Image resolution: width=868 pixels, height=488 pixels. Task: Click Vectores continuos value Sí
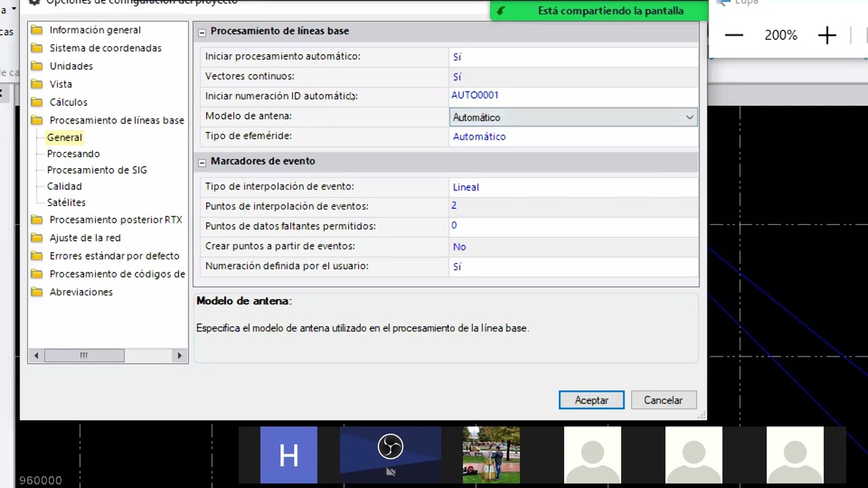[573, 77]
